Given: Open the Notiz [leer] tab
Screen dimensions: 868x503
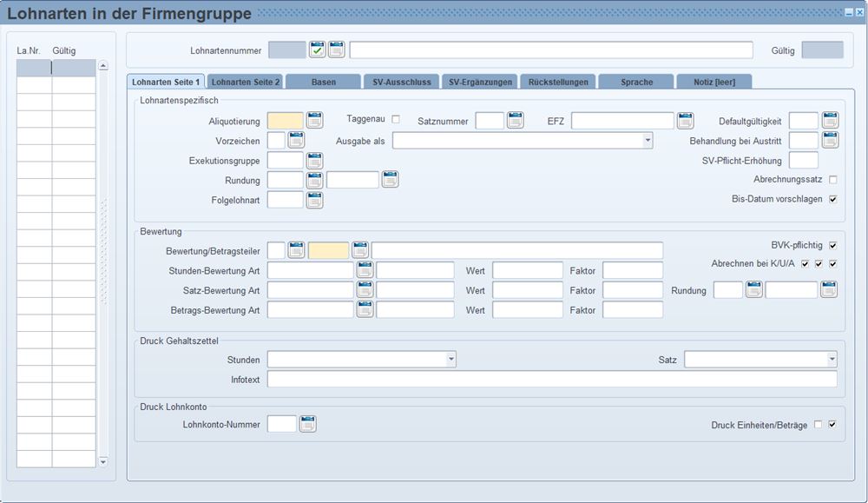Looking at the screenshot, I should pyautogui.click(x=714, y=82).
